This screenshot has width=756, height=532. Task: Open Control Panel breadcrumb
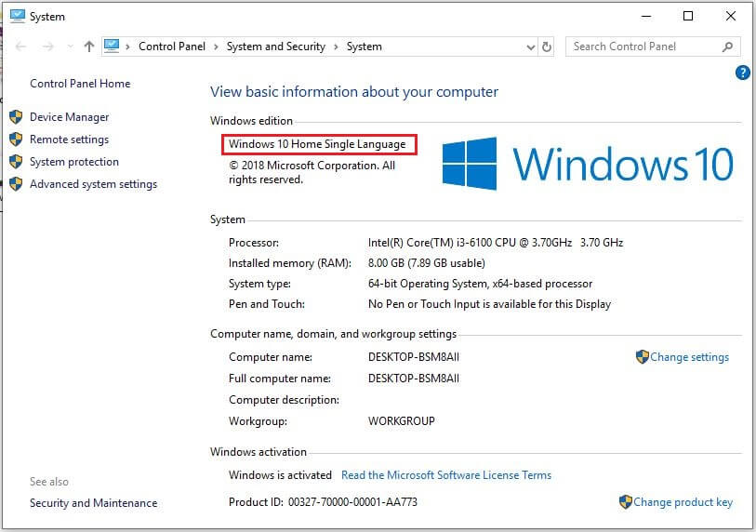(x=172, y=47)
